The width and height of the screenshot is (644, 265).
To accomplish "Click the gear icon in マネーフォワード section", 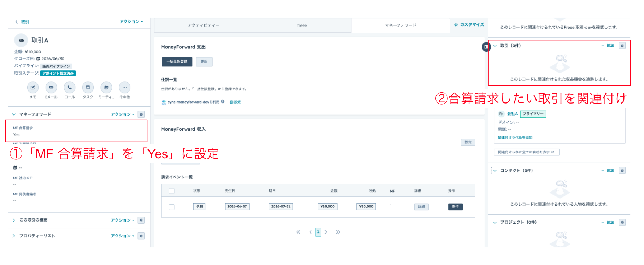I will click(x=141, y=114).
